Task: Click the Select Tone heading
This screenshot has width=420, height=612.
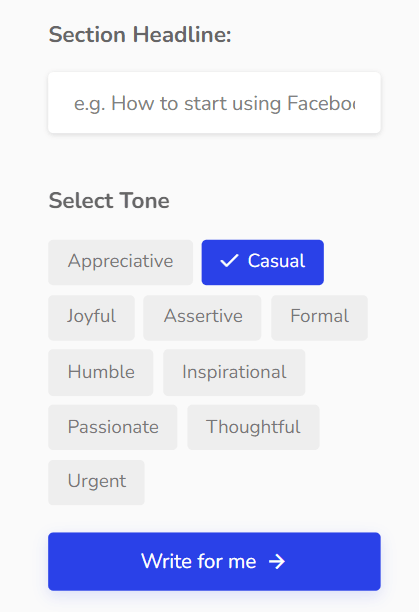Action: click(109, 201)
